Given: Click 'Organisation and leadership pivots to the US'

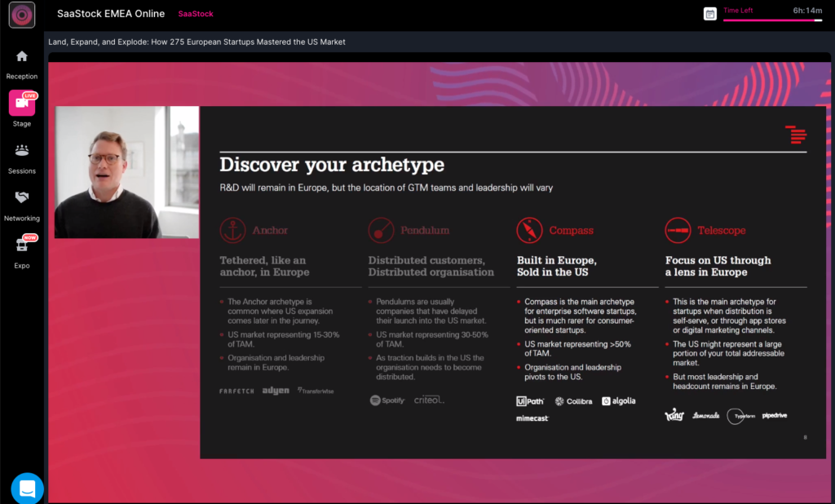Looking at the screenshot, I should click(x=572, y=372).
